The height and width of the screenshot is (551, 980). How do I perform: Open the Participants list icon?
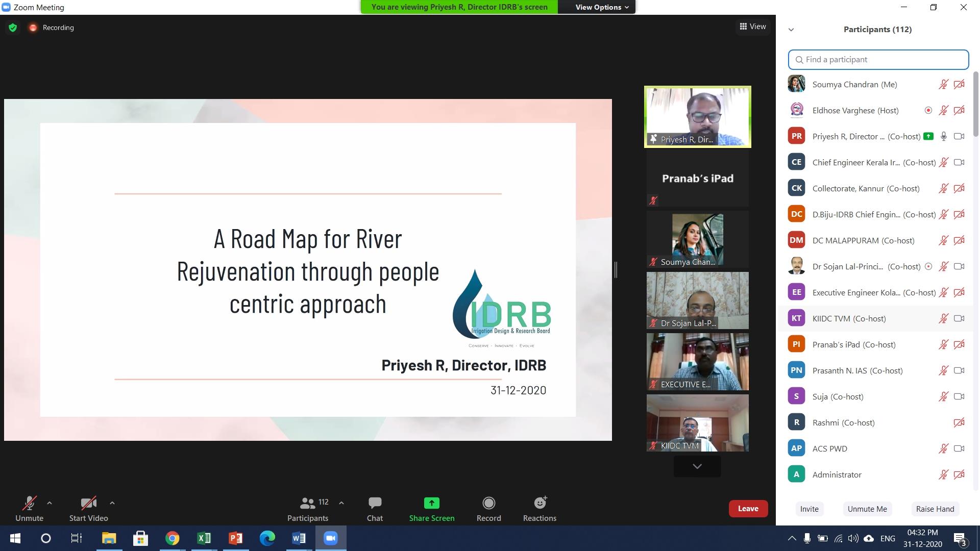[307, 504]
